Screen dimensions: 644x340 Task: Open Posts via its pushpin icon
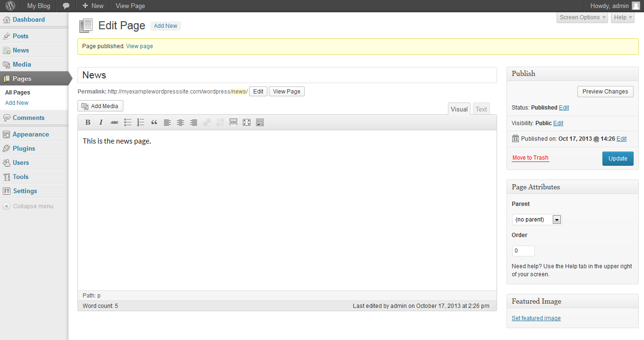[7, 36]
